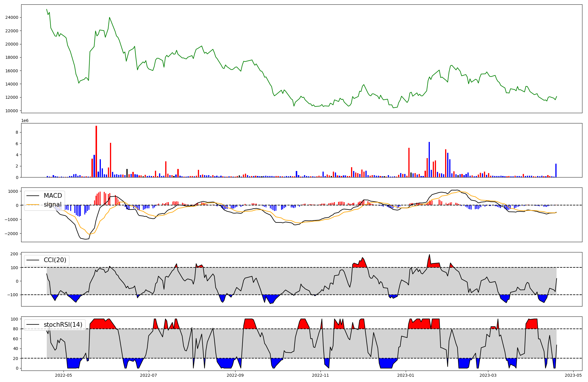The height and width of the screenshot is (382, 588).
Task: Click the 1e6 volume scale label
Action: (25, 121)
